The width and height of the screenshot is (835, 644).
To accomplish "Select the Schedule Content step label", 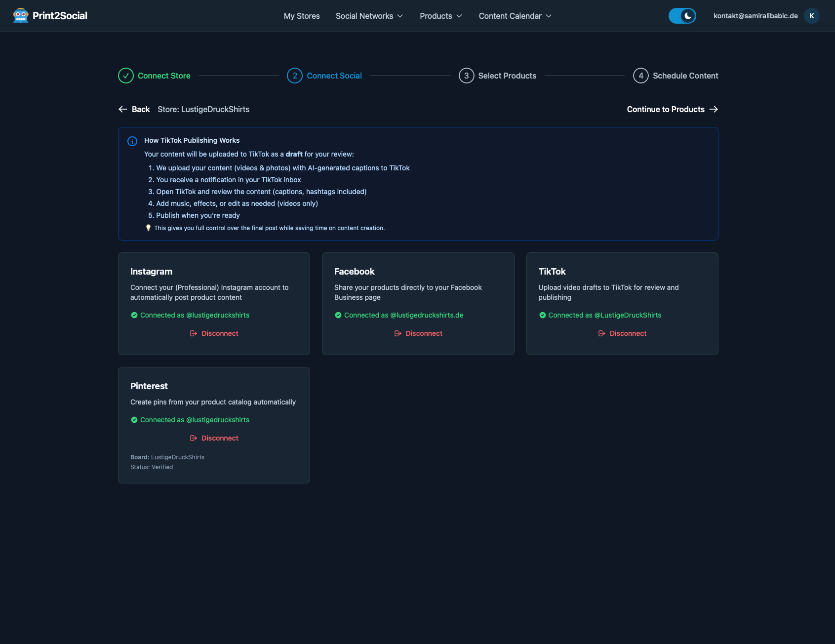I will tap(685, 76).
